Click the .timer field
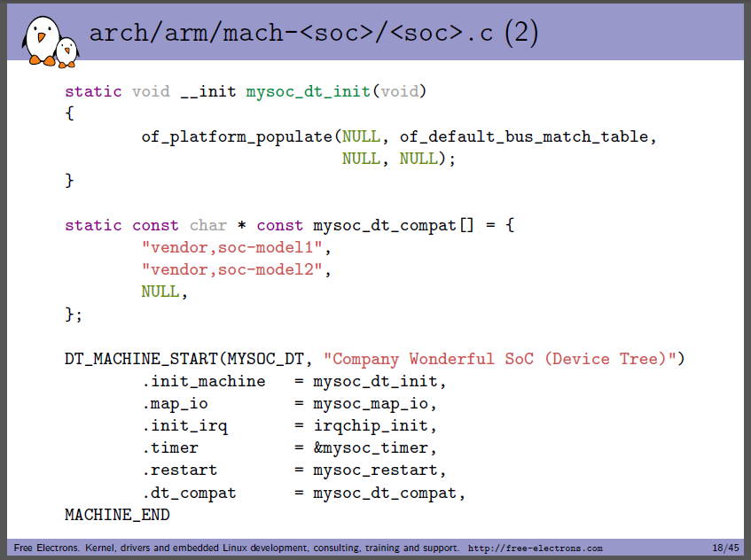This screenshot has width=751, height=560. pyautogui.click(x=170, y=448)
